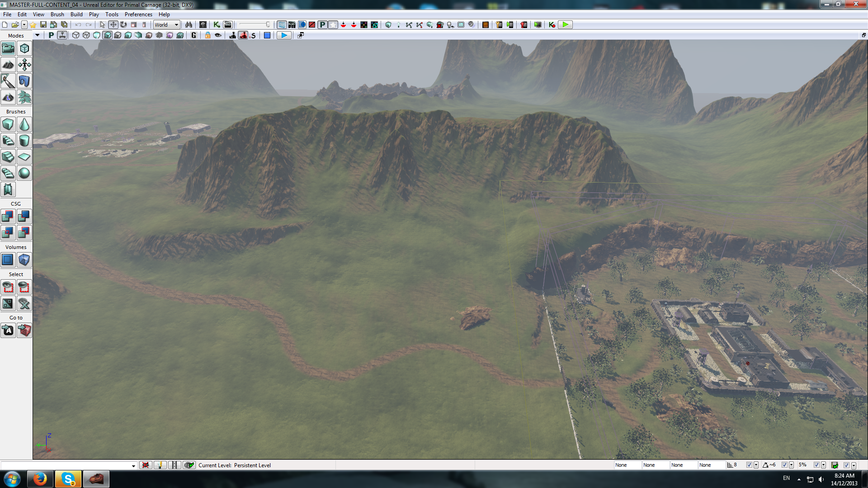868x488 pixels.
Task: Create a Sheet builder brush
Action: [x=24, y=157]
